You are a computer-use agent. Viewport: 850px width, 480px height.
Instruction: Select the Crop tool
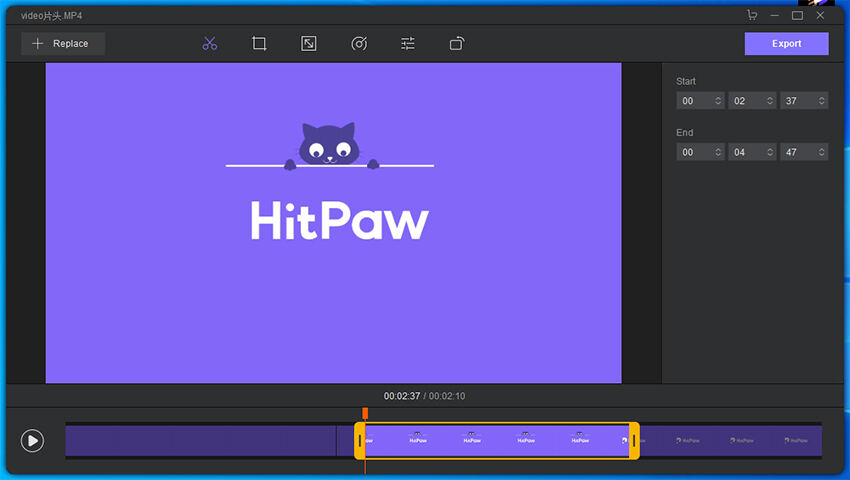(259, 43)
